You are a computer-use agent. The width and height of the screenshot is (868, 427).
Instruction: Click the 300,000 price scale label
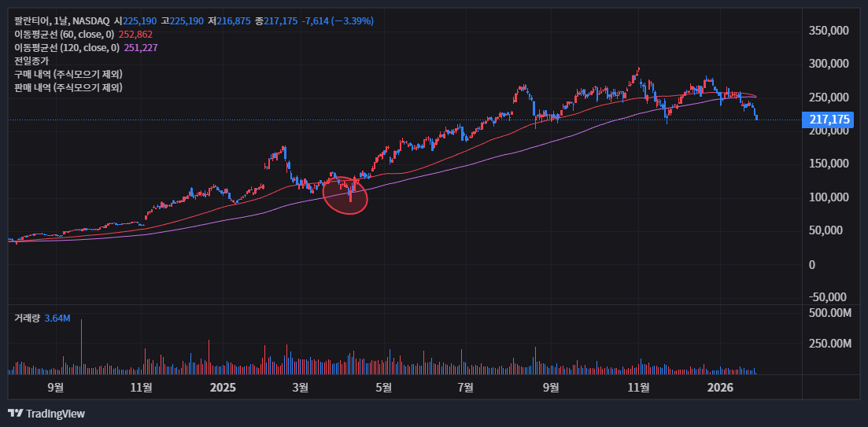pyautogui.click(x=829, y=64)
